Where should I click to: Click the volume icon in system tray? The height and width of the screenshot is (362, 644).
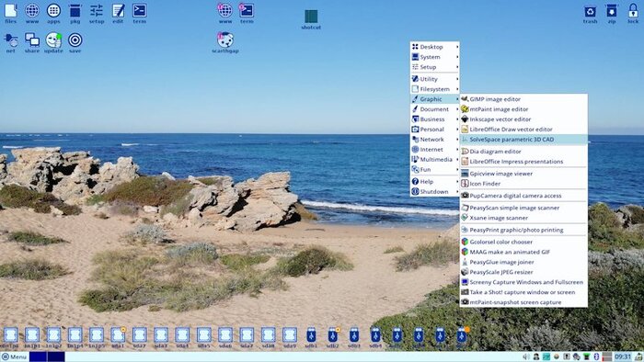click(x=526, y=356)
